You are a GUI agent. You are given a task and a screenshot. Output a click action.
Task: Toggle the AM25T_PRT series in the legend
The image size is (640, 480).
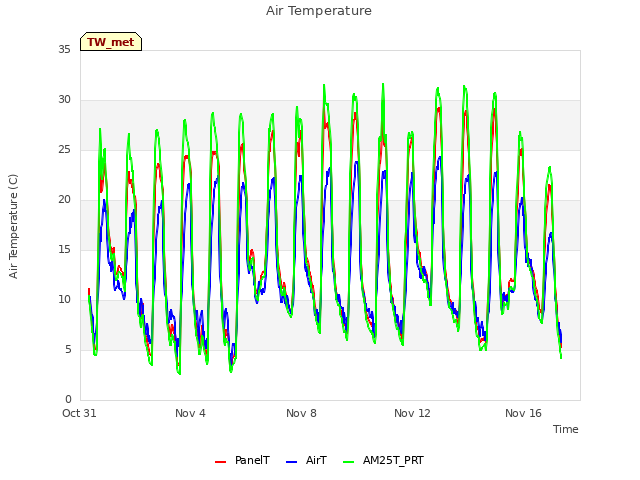click(383, 460)
